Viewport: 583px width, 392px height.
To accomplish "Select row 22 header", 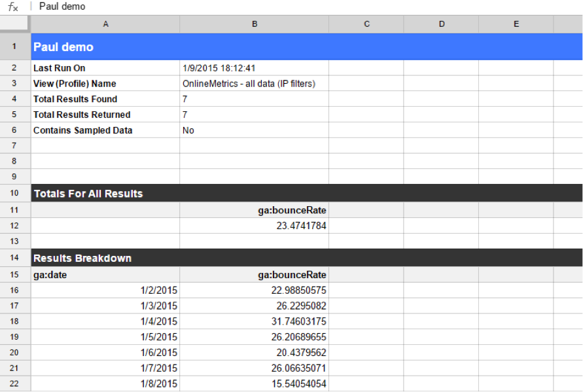I will point(15,383).
